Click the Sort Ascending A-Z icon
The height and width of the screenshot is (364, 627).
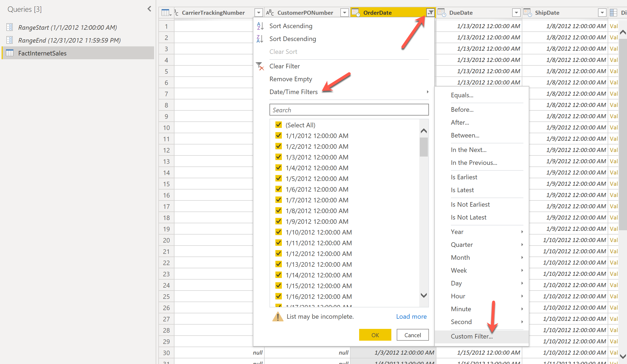[x=260, y=26]
